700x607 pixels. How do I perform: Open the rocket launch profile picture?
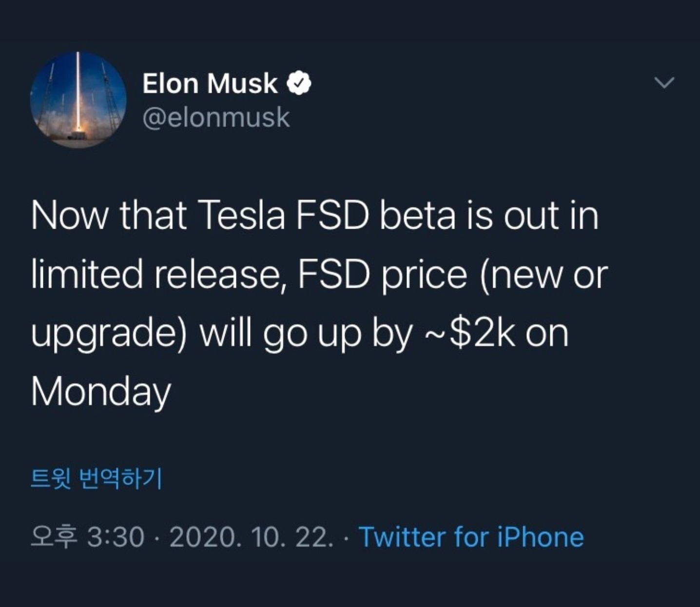pos(78,99)
